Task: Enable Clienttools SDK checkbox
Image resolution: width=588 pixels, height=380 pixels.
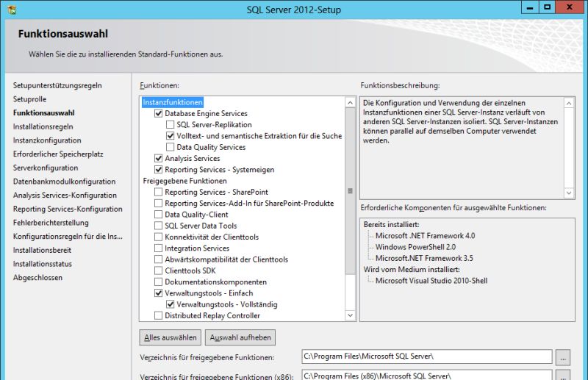Action: 158,270
